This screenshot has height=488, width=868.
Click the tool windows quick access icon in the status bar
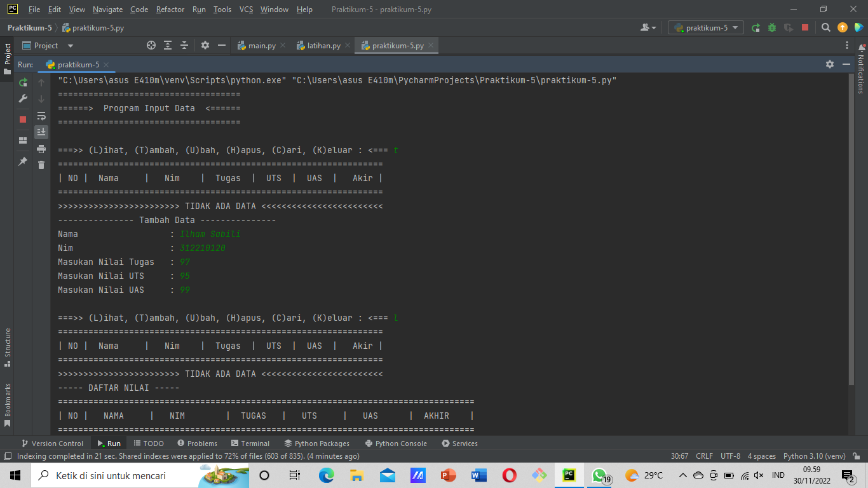(x=8, y=456)
